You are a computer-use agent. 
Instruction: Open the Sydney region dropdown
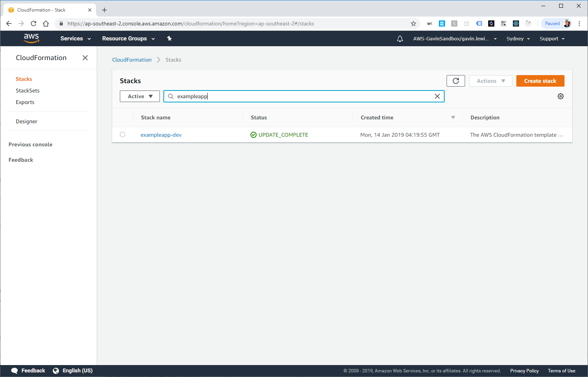point(518,39)
